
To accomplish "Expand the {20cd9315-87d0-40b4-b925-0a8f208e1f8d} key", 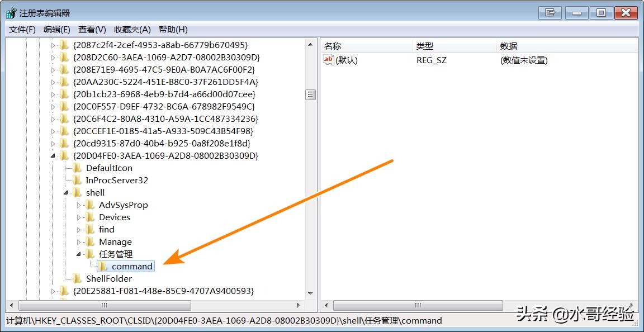I will [53, 144].
